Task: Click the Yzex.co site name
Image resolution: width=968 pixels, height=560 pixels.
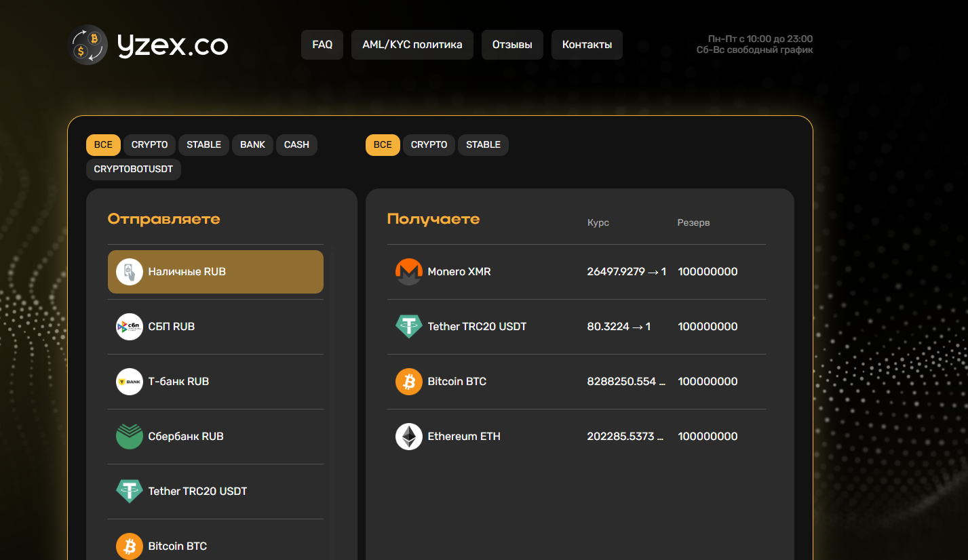Action: coord(172,45)
